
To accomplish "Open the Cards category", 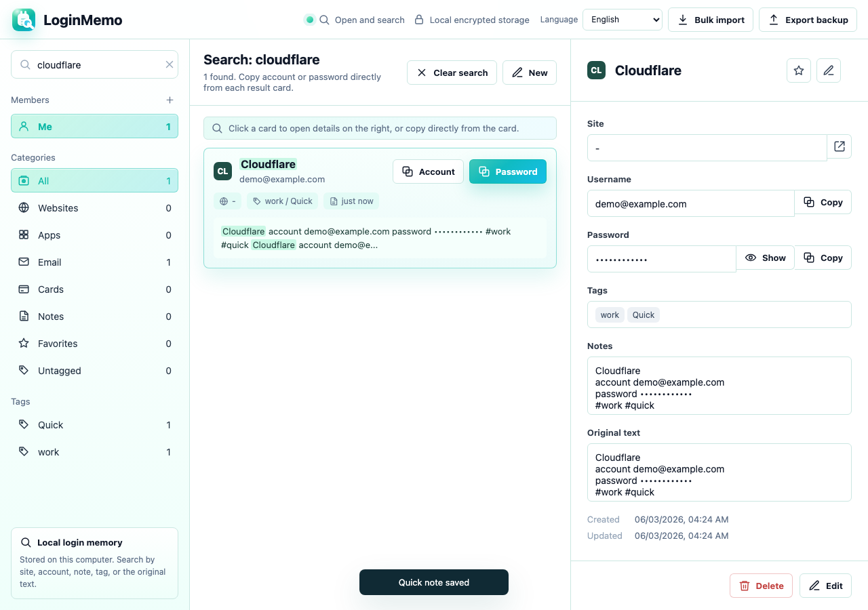I will click(x=94, y=289).
